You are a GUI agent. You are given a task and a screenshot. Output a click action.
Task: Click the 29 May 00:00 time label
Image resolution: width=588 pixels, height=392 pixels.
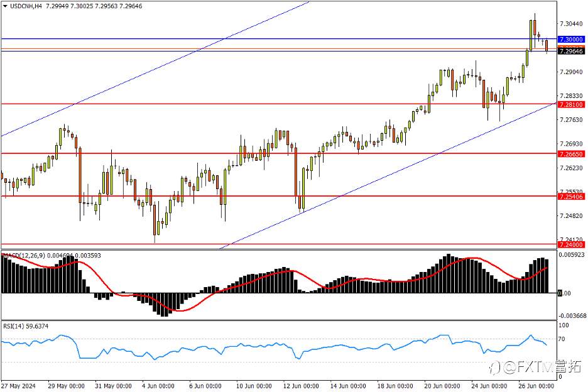click(x=66, y=386)
